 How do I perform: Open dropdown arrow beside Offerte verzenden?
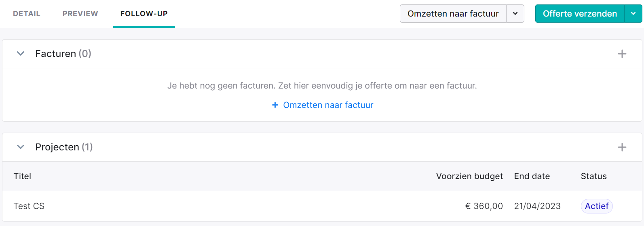pos(633,14)
